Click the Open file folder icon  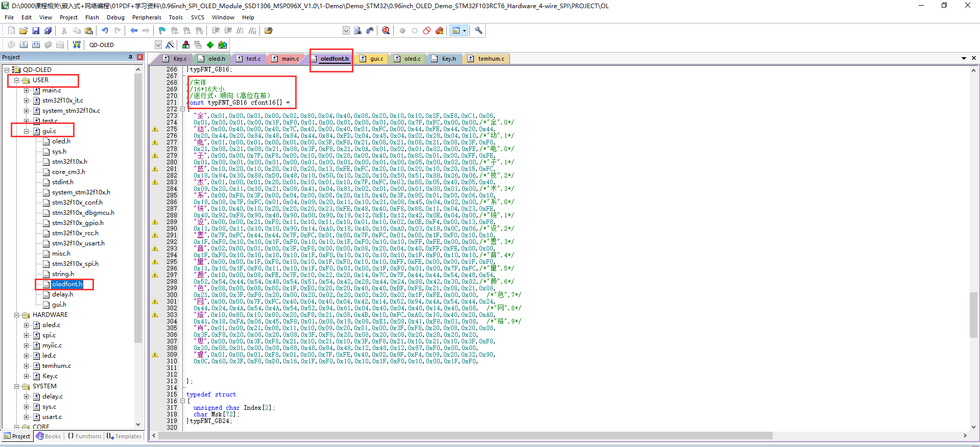(x=23, y=31)
